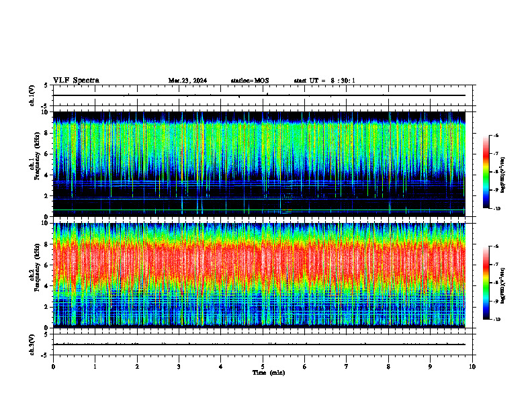Click the ch.1 spectrogram color bar
This screenshot has height=411, width=532.
pyautogui.click(x=486, y=172)
